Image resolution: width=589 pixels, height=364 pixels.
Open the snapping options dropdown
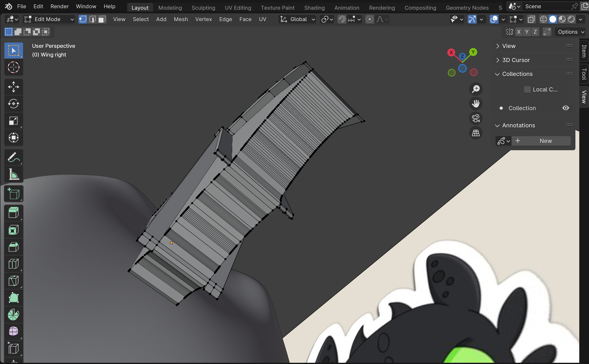pos(354,19)
